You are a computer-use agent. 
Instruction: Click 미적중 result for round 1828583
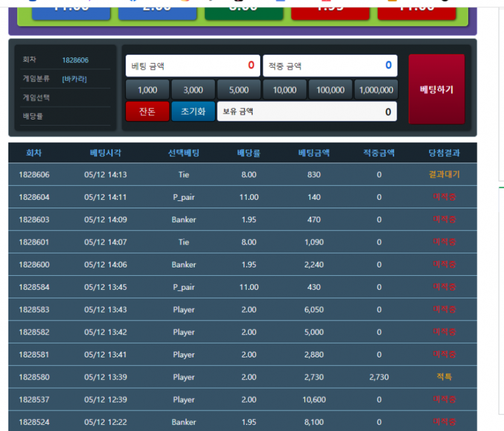click(x=444, y=309)
